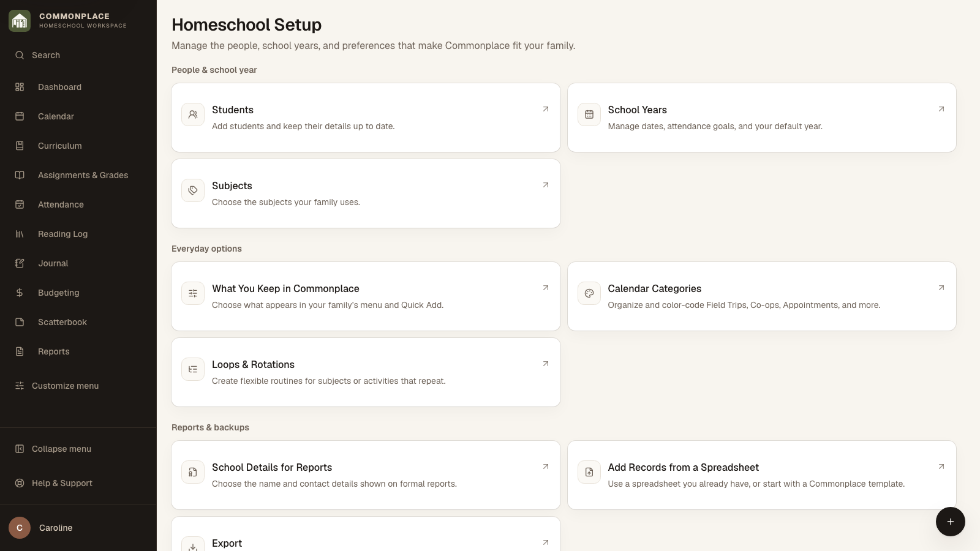This screenshot has width=980, height=551.
Task: Click the School Details for Reports arrow icon
Action: (546, 467)
